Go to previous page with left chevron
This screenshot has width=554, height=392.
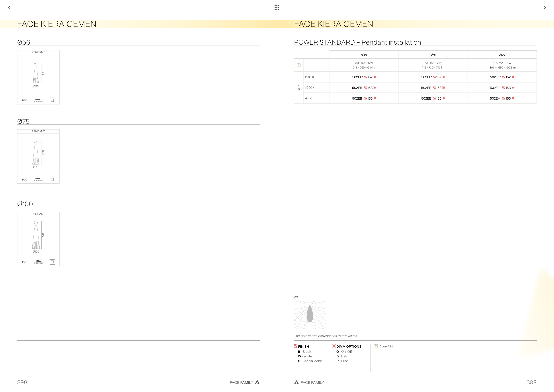click(9, 8)
